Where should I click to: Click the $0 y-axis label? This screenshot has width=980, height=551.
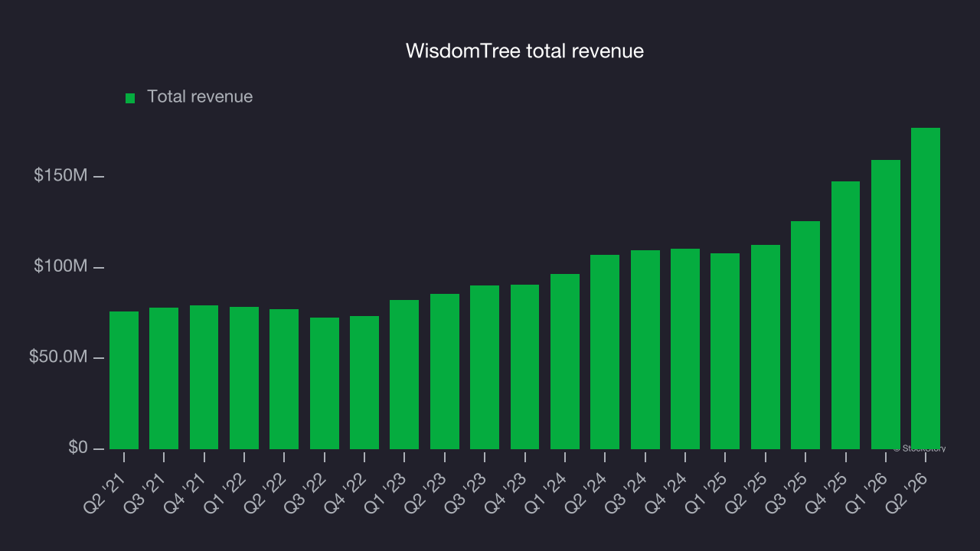pos(77,447)
